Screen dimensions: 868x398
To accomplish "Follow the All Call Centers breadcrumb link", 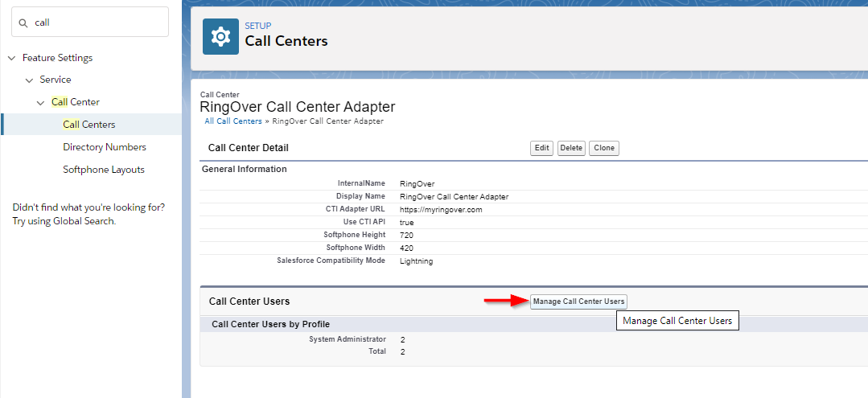I will (233, 121).
